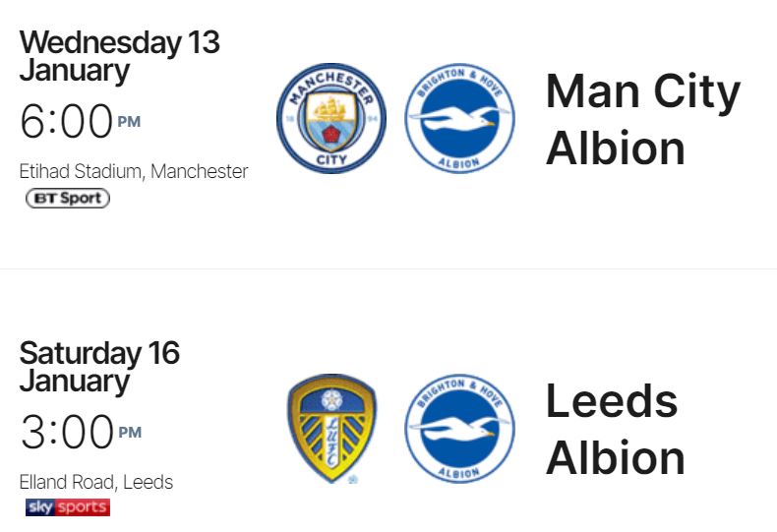The height and width of the screenshot is (532, 777).
Task: Click PM label beside 6:00
Action: point(129,122)
